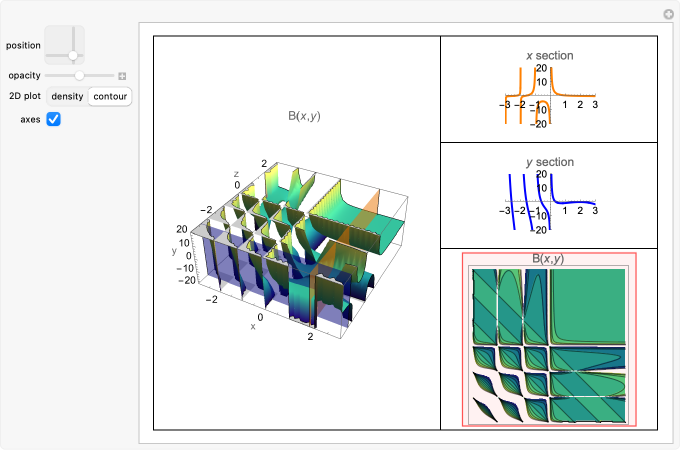Image resolution: width=680 pixels, height=451 pixels.
Task: Click the 'opacity' control label
Action: (24, 76)
